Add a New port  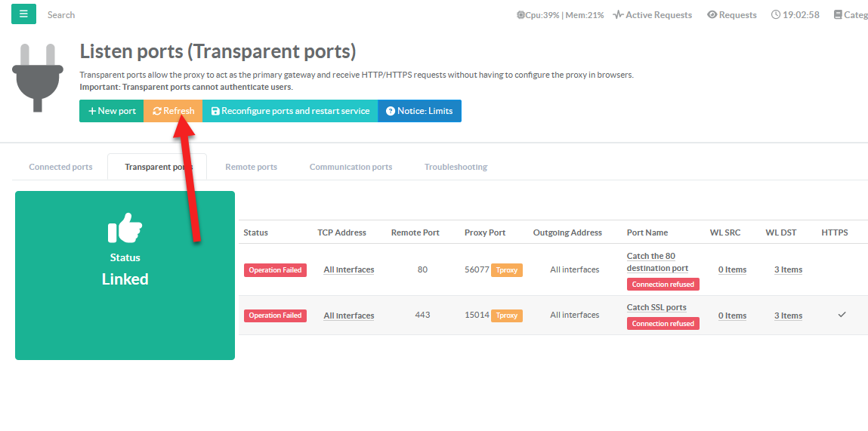[112, 111]
